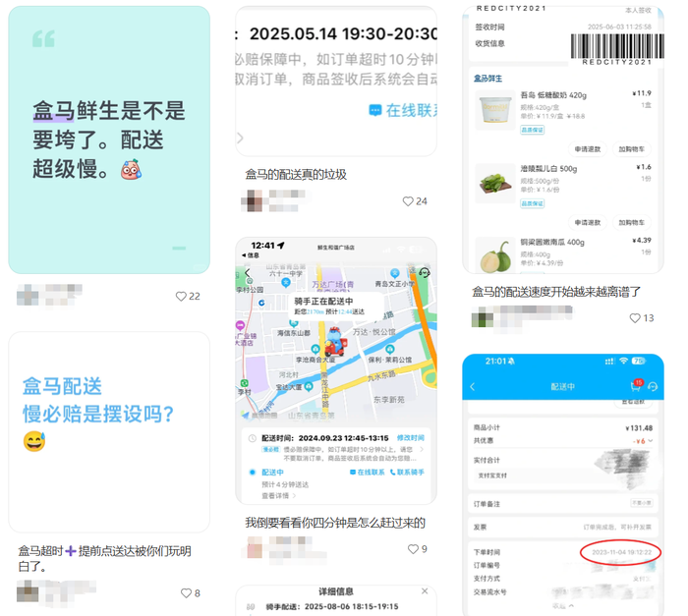Screen dimensions: 688x616
Task: Open post titled 盒马超时➕提前点送达被你们玩明白了
Action: (x=104, y=558)
